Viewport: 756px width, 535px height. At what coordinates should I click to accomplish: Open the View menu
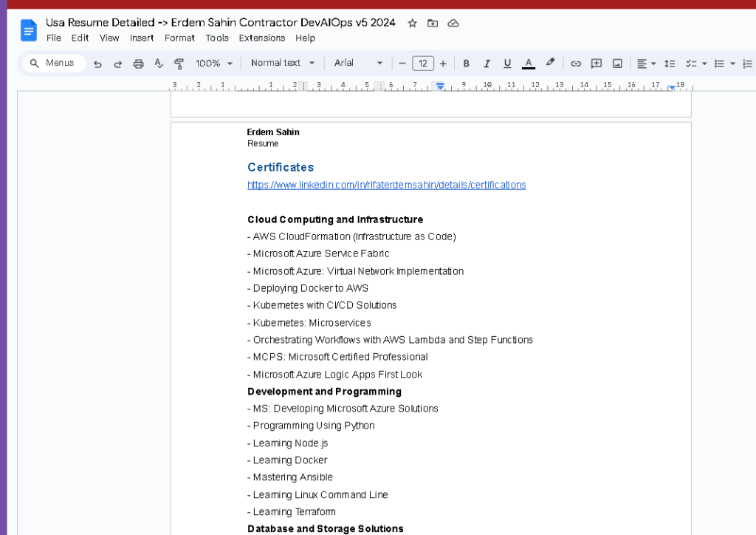tap(109, 38)
